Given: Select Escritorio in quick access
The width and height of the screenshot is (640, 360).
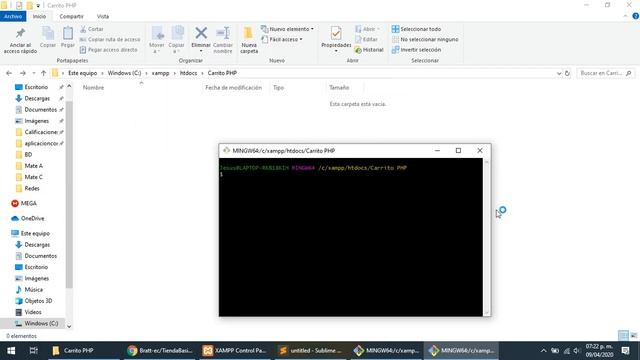Looking at the screenshot, I should (x=36, y=87).
